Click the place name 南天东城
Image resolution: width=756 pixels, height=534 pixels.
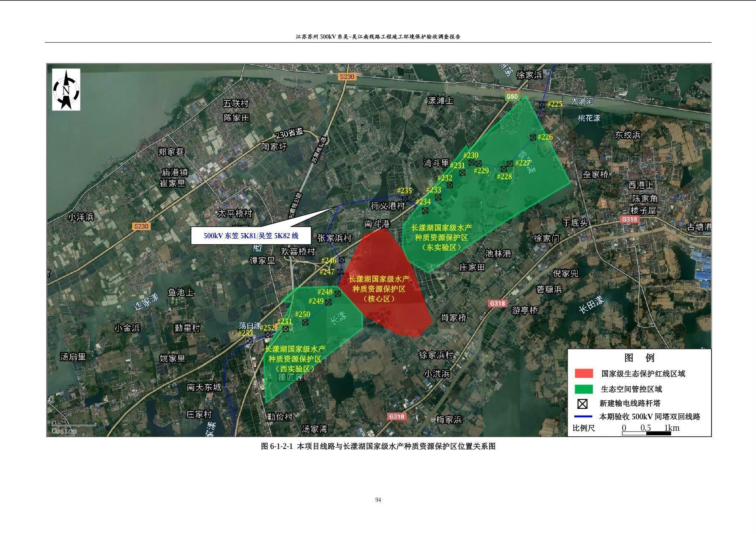pyautogui.click(x=204, y=387)
